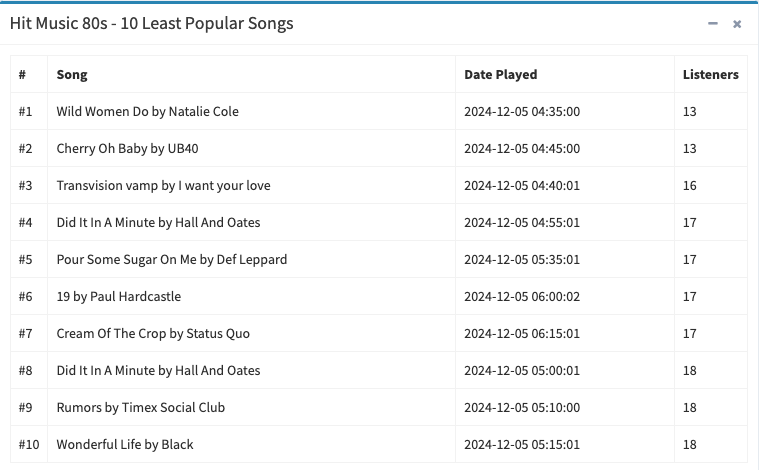
Task: Click date 2024-12-05 06:00:02
Action: [x=522, y=296]
